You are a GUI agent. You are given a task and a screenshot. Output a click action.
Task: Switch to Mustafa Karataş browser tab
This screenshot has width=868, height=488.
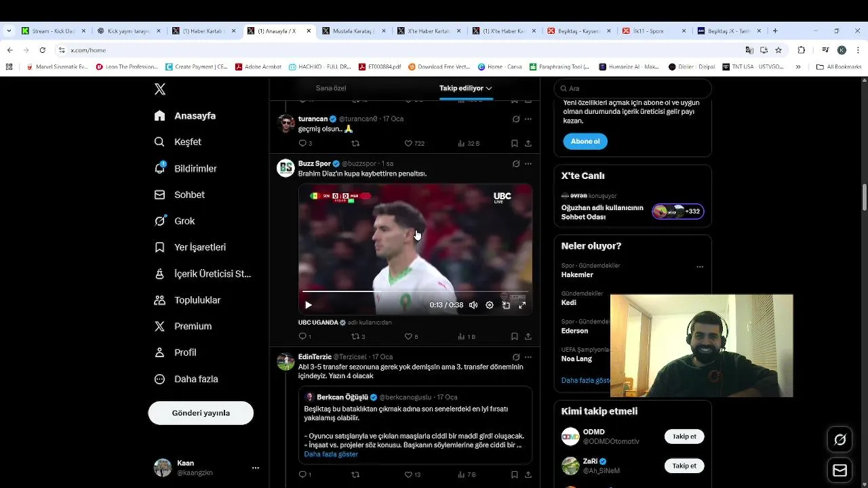coord(354,31)
